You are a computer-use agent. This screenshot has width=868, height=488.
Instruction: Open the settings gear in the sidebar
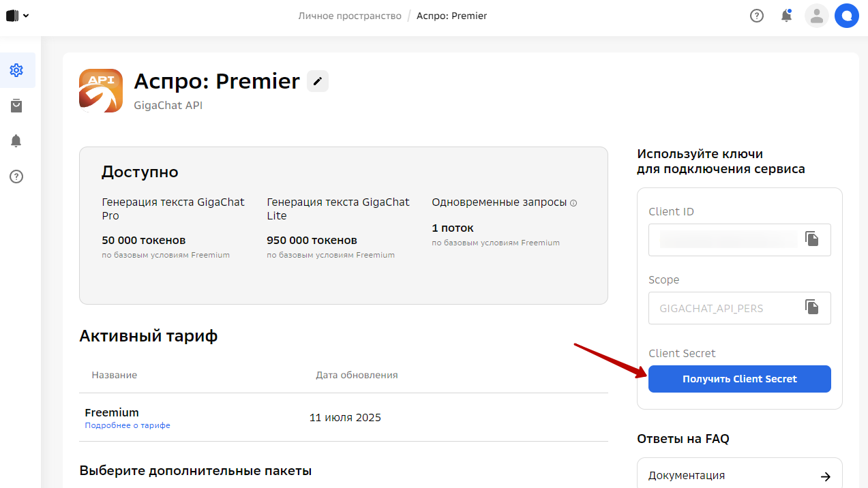[x=16, y=70]
